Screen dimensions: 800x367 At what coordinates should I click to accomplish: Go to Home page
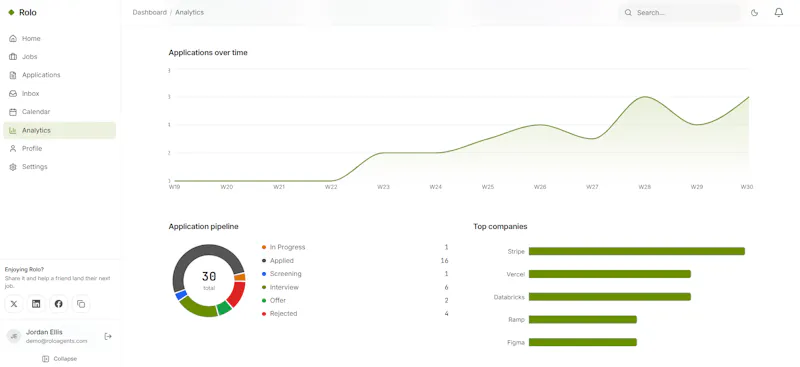click(59, 39)
